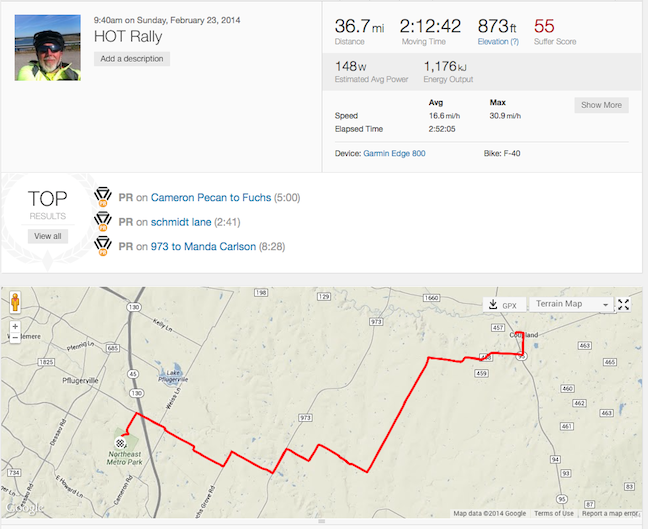Image resolution: width=648 pixels, height=529 pixels.
Task: Open the Terrain Map dropdown
Action: click(571, 304)
